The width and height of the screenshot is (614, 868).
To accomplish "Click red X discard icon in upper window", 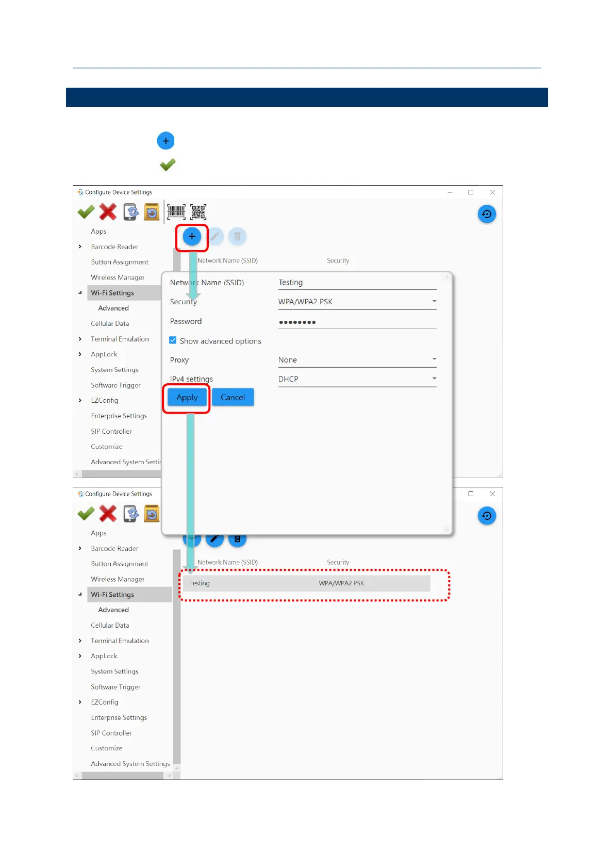I will pyautogui.click(x=108, y=212).
